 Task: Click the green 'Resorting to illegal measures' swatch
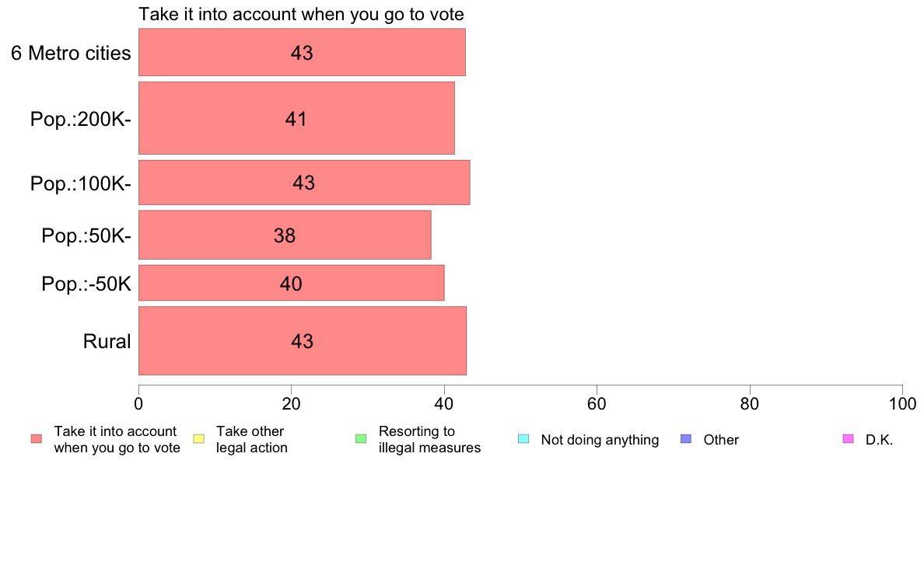[x=361, y=439]
